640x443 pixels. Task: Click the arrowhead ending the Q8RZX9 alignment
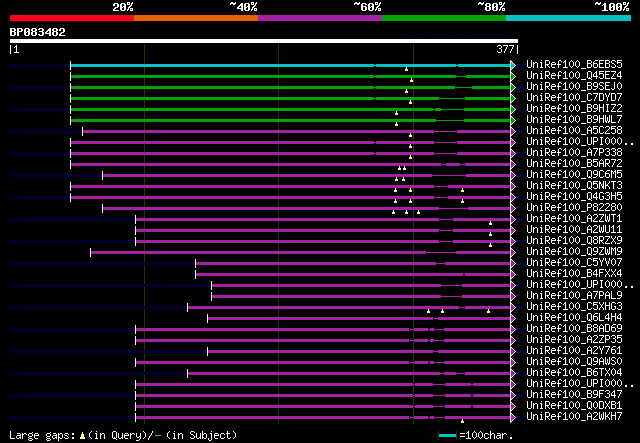point(513,242)
